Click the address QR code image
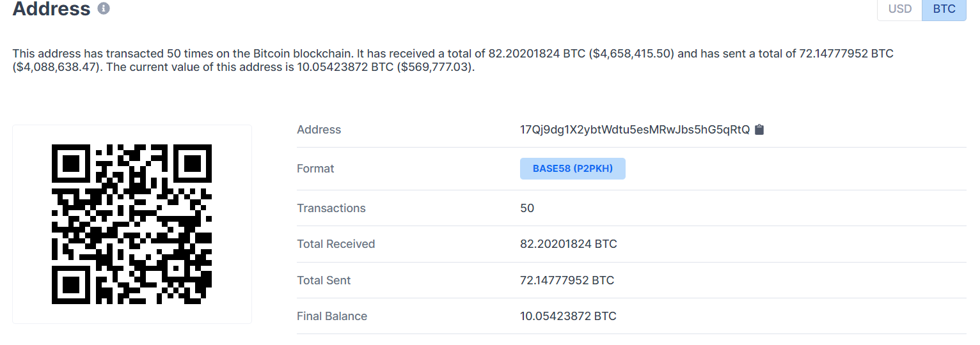The width and height of the screenshot is (980, 345). coord(132,224)
